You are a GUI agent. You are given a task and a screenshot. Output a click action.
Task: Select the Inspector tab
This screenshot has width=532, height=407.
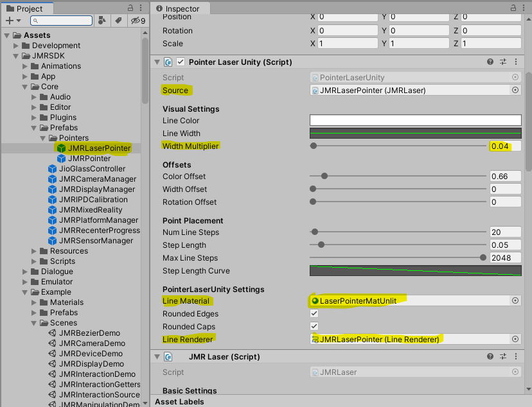coord(181,8)
